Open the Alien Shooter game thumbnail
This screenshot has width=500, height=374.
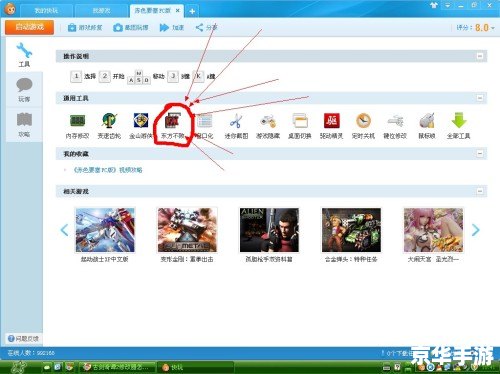[x=269, y=230]
